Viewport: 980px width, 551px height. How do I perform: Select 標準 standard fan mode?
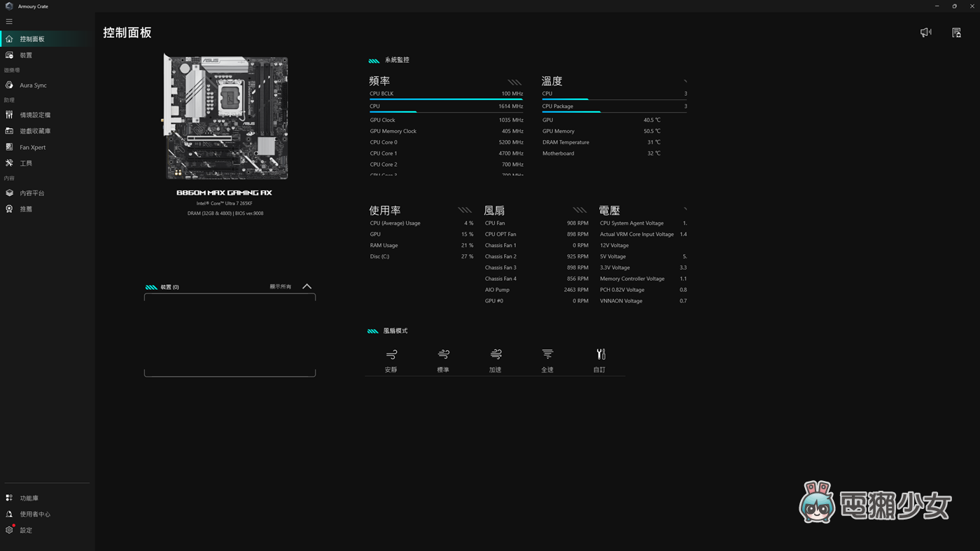[443, 361]
